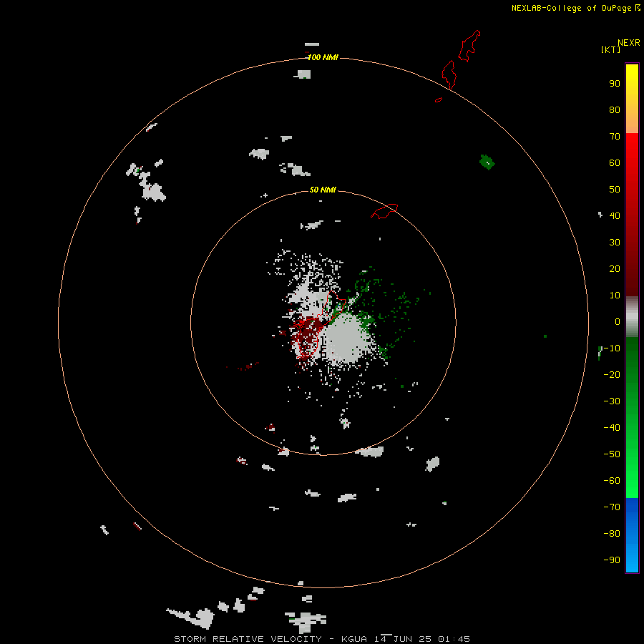644x644 pixels.
Task: Click the 50 NMI range ring label
Action: (x=323, y=190)
